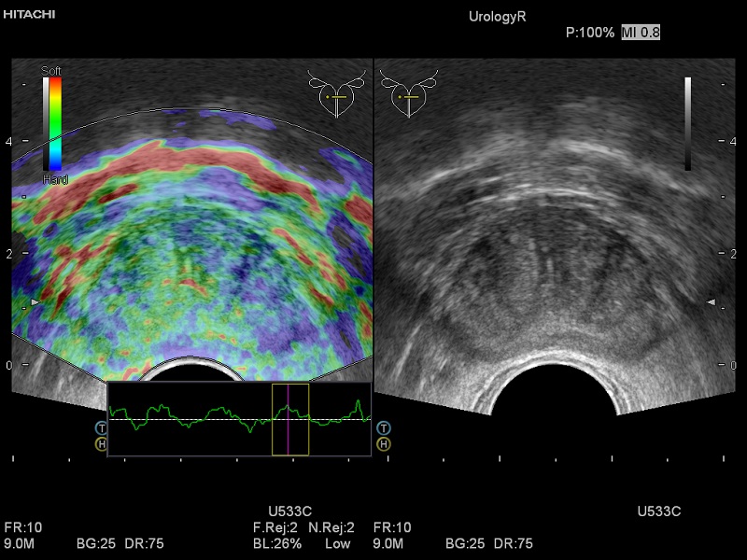Click the right H marker beside strain graph
This screenshot has width=747, height=560.
[383, 443]
